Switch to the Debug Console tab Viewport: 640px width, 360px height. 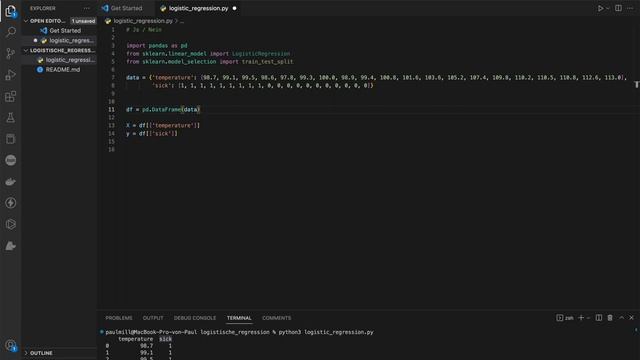pos(195,318)
